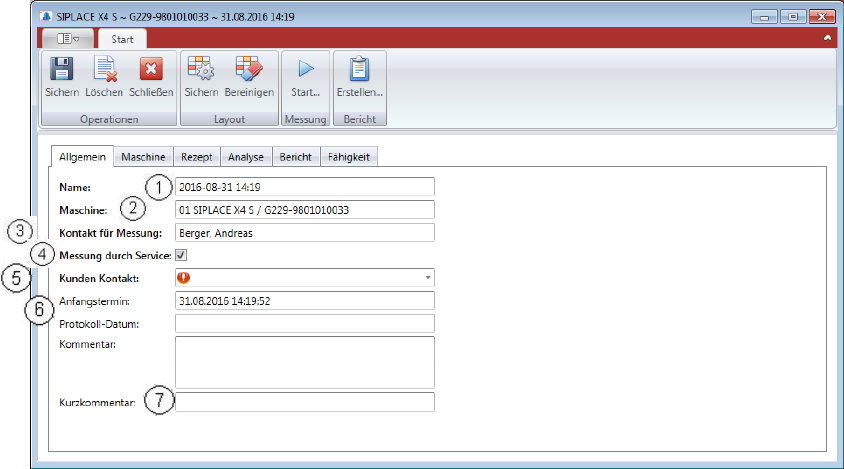Expand the Kunden Kontakt dropdown arrow
Image resolution: width=844 pixels, height=469 pixels.
428,278
